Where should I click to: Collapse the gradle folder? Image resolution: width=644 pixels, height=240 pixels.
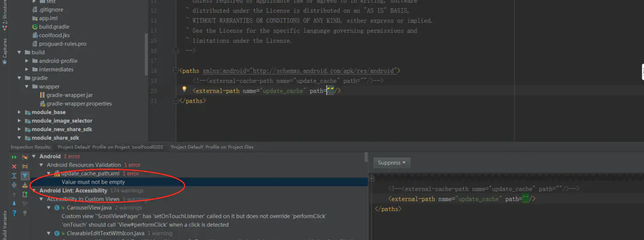[x=20, y=78]
